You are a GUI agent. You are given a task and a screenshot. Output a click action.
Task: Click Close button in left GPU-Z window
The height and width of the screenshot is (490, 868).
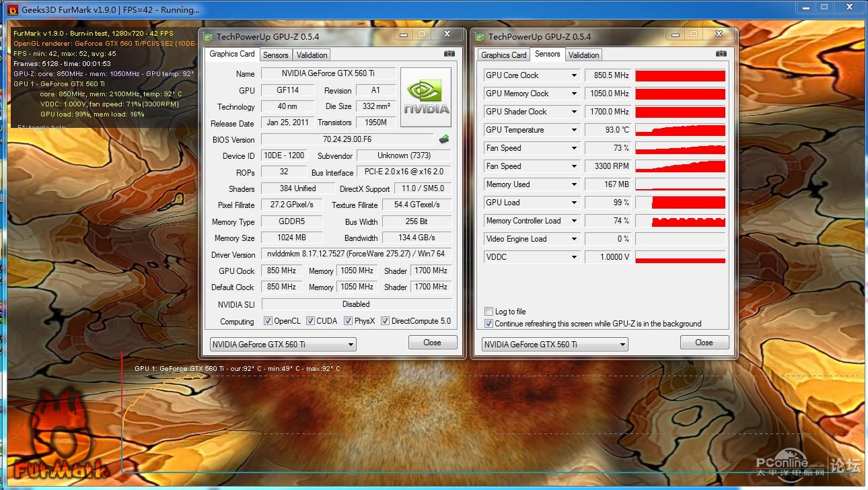(433, 343)
